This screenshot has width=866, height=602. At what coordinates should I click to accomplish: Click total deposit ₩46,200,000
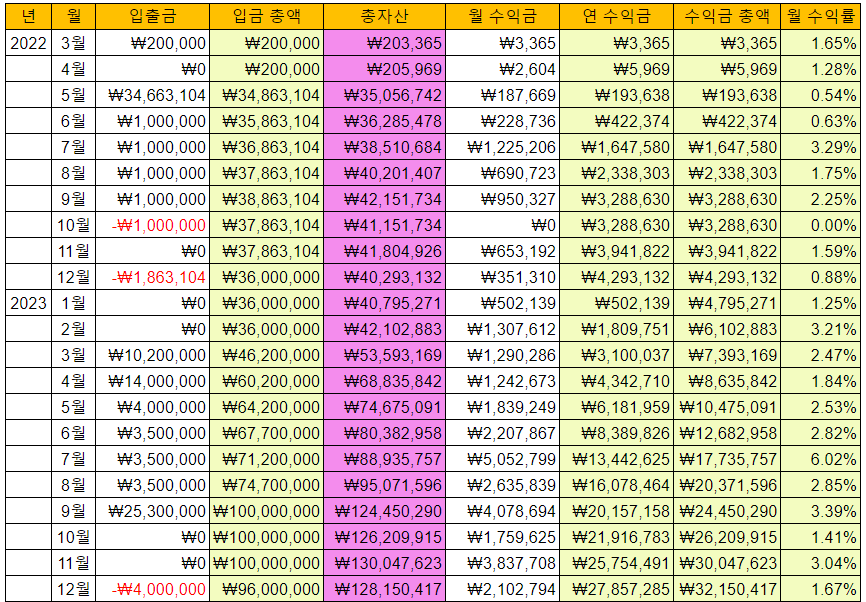[x=267, y=355]
